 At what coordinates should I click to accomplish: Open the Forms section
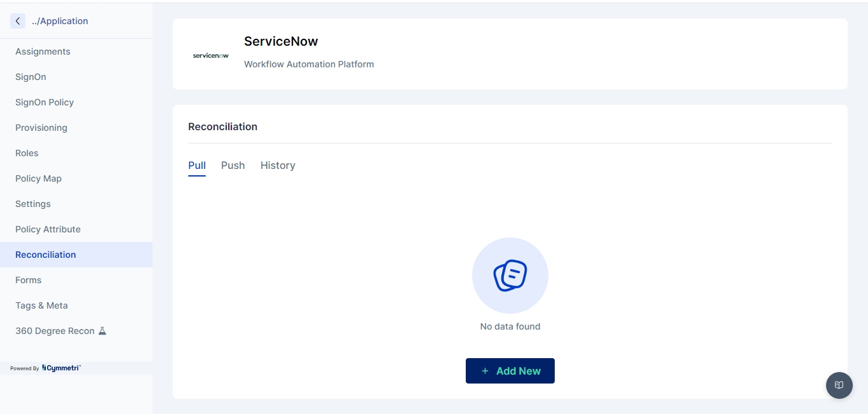click(28, 280)
